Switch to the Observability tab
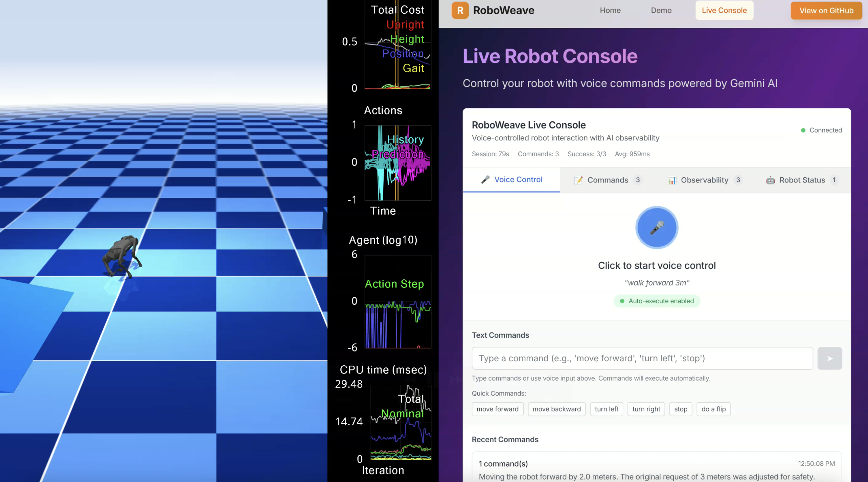Viewport: 868px width, 482px height. (x=704, y=180)
